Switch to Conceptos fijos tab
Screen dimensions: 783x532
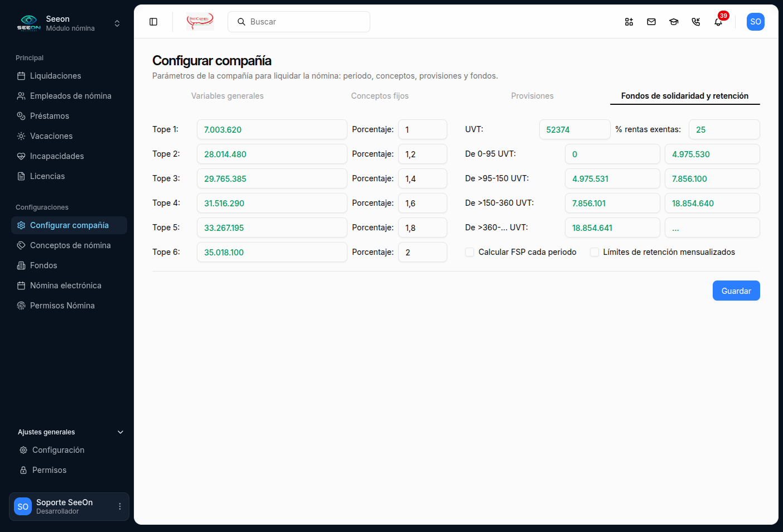(x=380, y=96)
